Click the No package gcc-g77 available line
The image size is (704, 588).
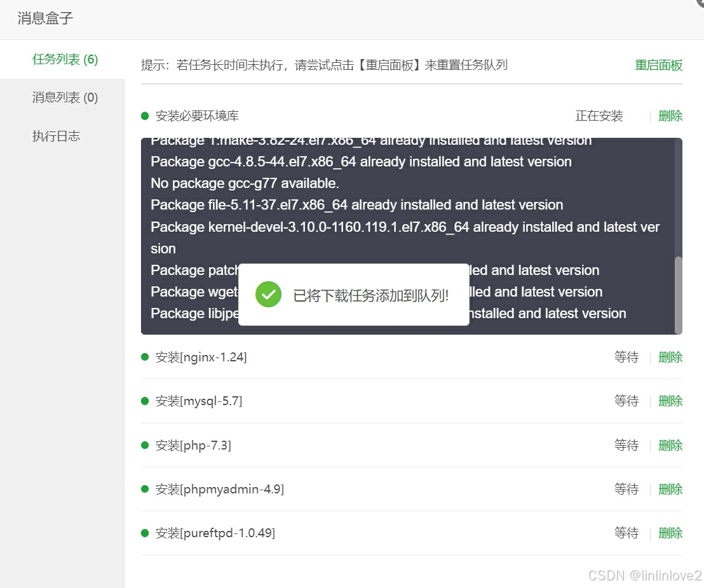click(245, 183)
